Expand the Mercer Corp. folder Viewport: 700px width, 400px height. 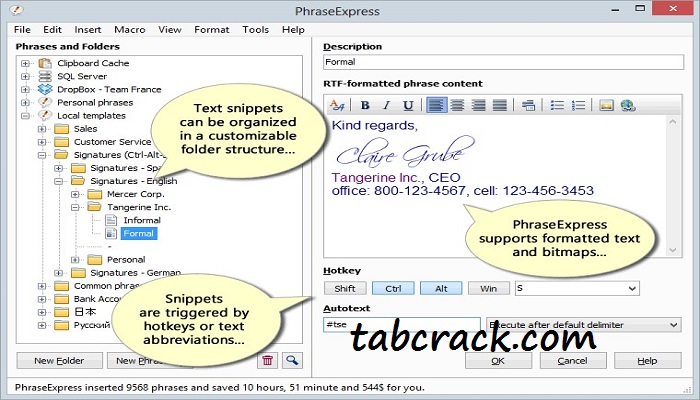(x=75, y=194)
